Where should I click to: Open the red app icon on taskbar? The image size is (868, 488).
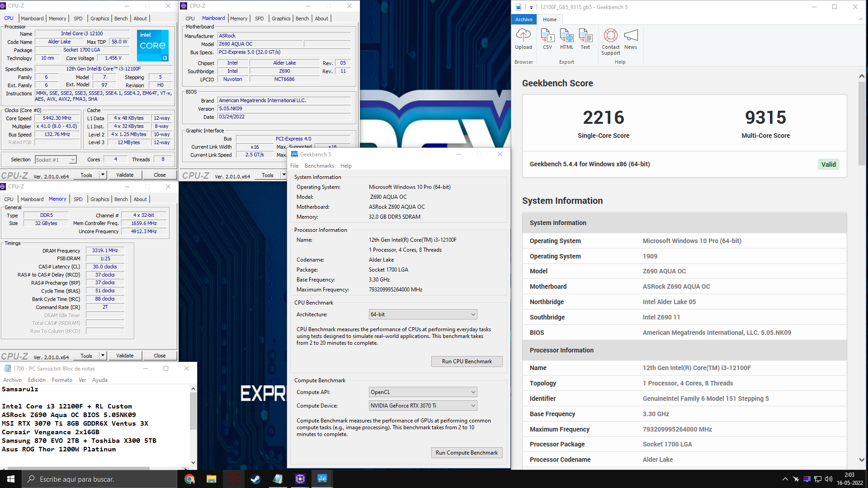(233, 479)
